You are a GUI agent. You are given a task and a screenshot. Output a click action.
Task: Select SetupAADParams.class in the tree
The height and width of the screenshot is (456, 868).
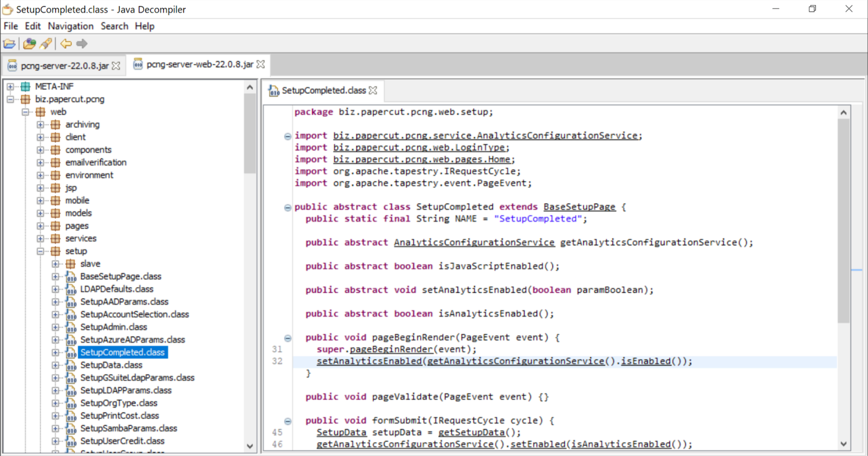pos(124,302)
